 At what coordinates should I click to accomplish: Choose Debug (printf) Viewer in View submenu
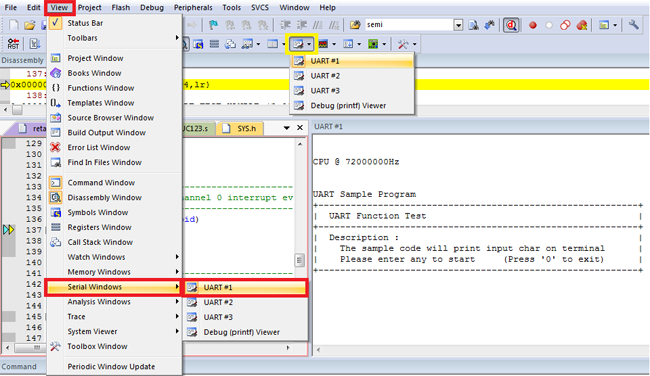pyautogui.click(x=245, y=332)
